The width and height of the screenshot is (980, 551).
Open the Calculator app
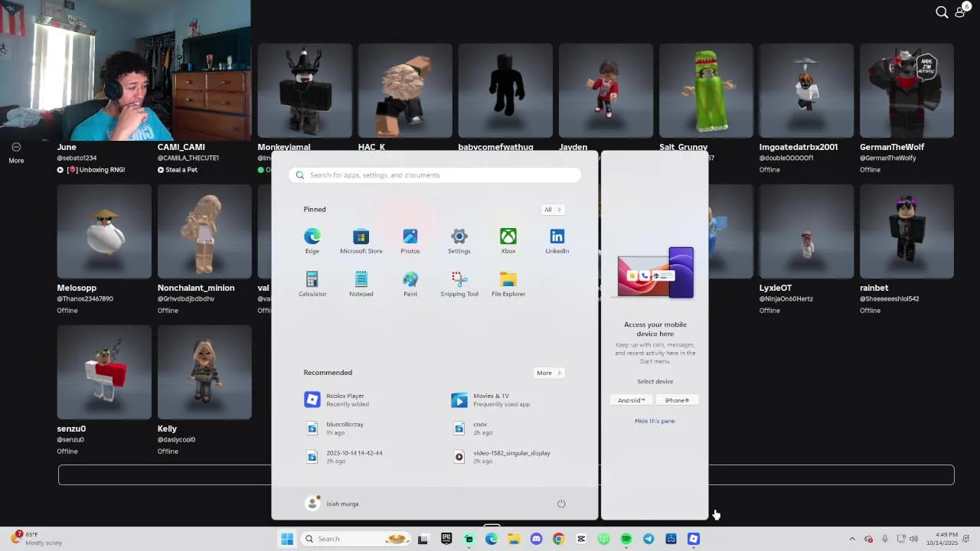click(x=312, y=284)
